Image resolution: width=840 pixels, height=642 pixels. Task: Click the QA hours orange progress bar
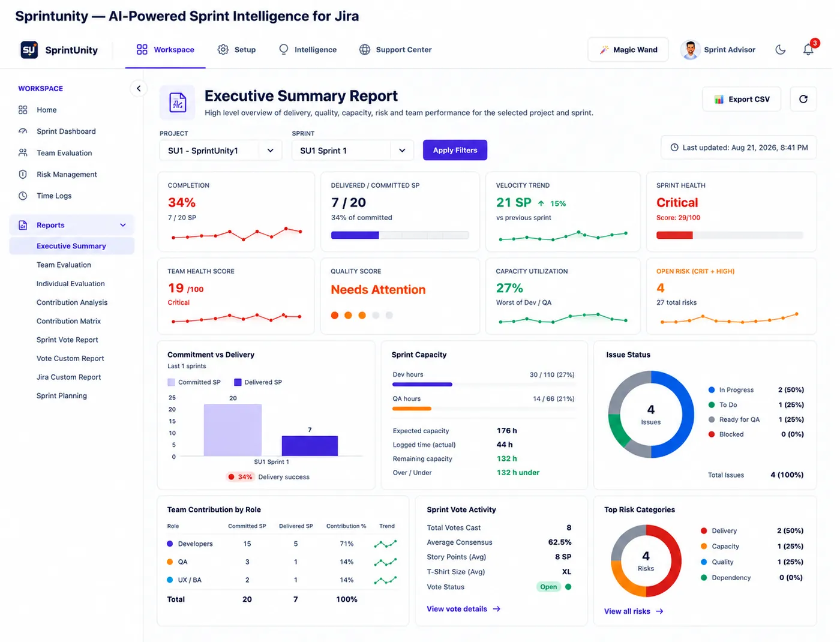[412, 409]
